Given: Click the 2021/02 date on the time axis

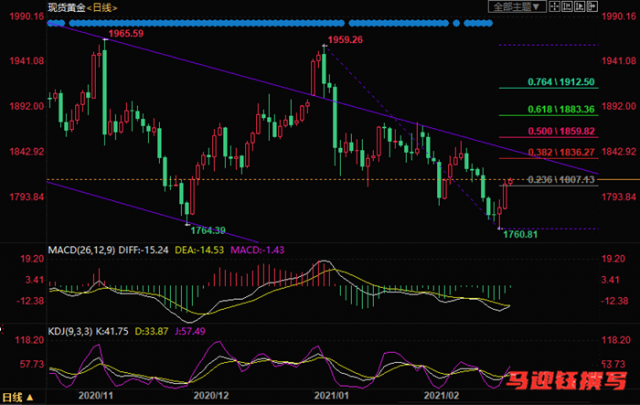Looking at the screenshot, I should (441, 395).
